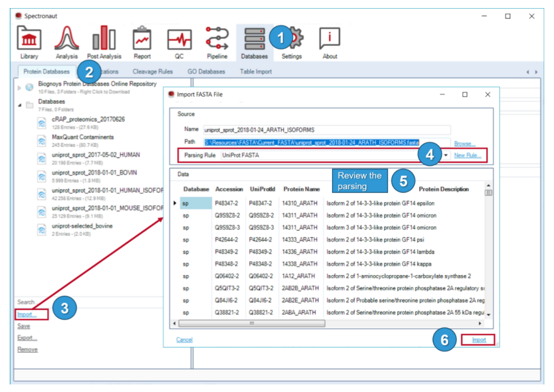Screen dimensions: 554x392
Task: Click the Import link in the FASTA dialog
Action: (x=479, y=340)
